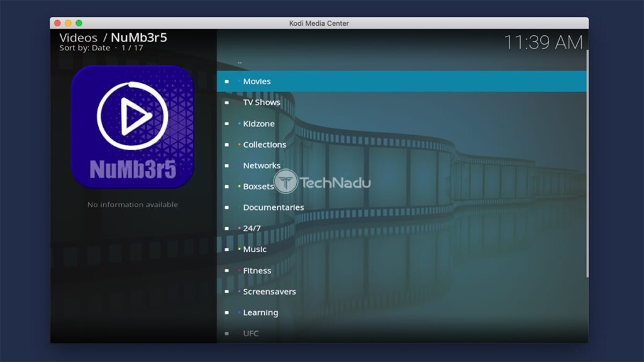Screen dimensions: 644x362
Task: Click the square bullet icon beside 24/7
Action: pyautogui.click(x=226, y=228)
